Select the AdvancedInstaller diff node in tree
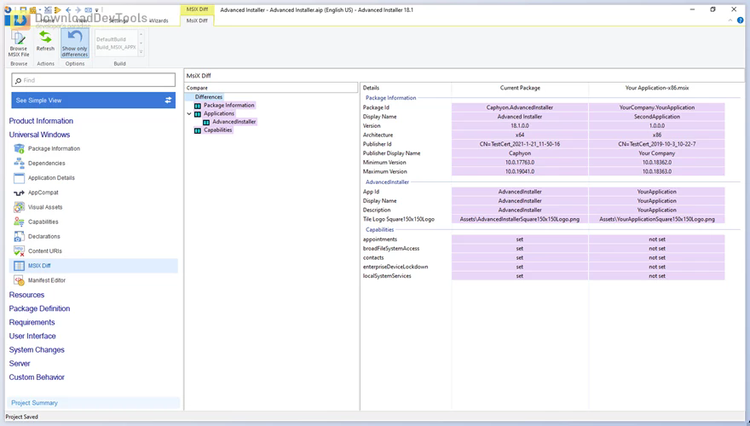 [234, 122]
